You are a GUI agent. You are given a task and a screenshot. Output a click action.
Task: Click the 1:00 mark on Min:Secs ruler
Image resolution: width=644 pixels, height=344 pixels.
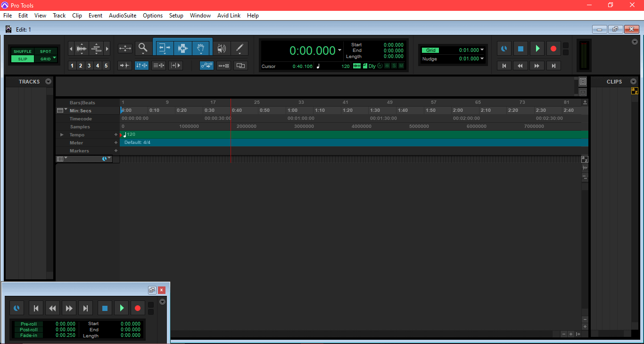pyautogui.click(x=292, y=110)
